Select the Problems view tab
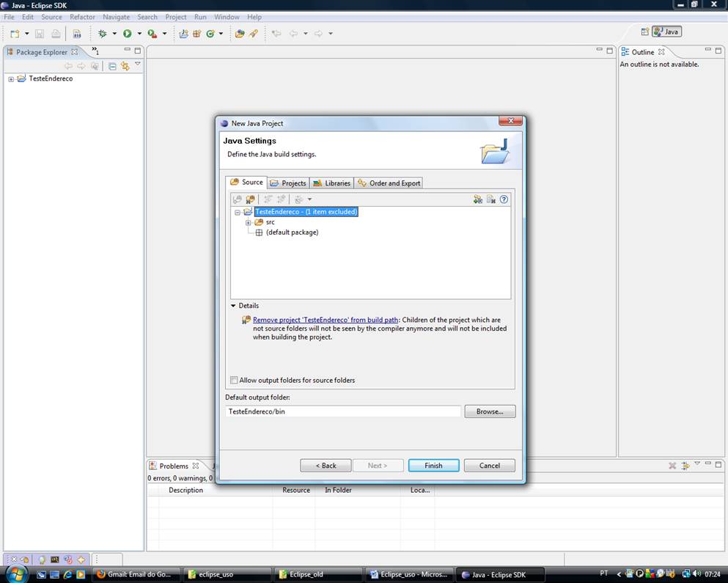This screenshot has width=728, height=583. 174,466
